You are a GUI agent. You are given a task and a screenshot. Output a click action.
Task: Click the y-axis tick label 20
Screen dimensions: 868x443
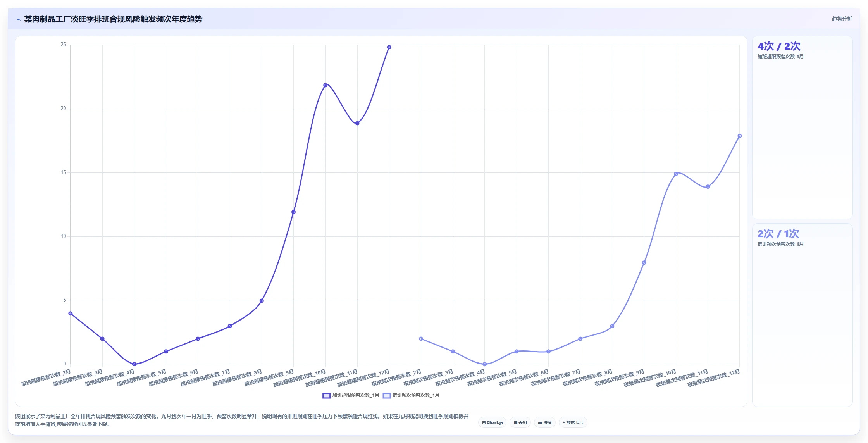63,109
